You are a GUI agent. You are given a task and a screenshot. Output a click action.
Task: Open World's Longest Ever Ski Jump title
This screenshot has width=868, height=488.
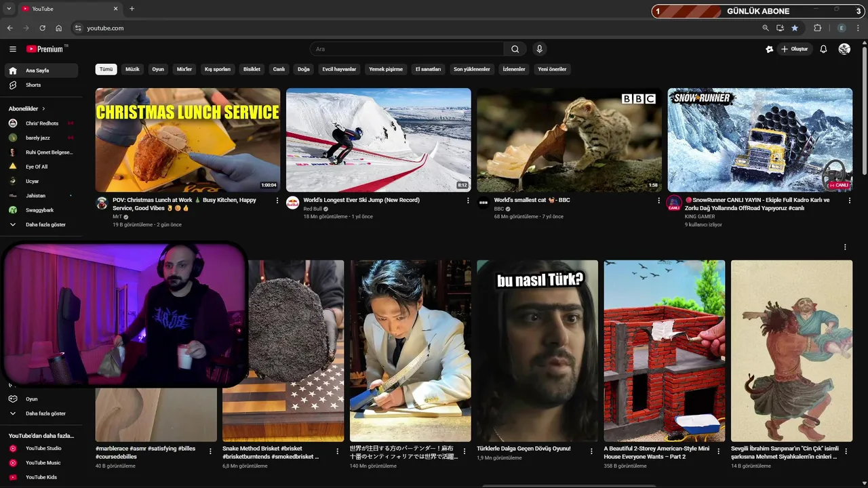pos(361,200)
